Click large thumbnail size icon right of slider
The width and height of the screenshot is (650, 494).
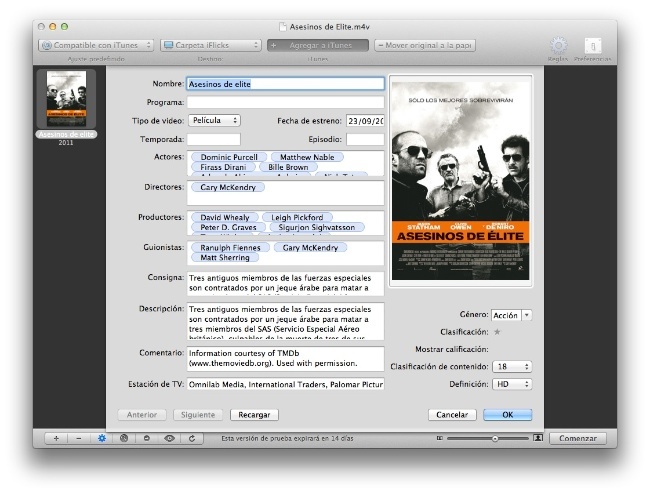(x=538, y=438)
